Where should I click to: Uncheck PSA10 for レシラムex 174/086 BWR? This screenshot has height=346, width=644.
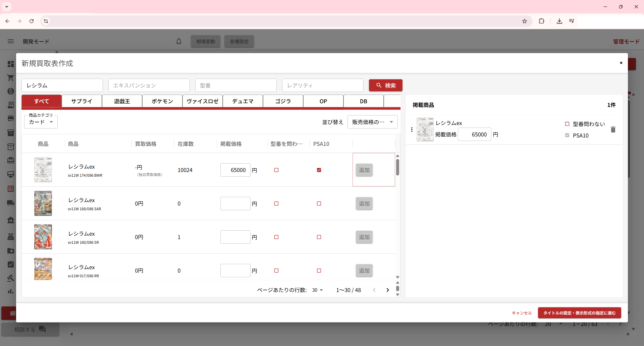[319, 170]
